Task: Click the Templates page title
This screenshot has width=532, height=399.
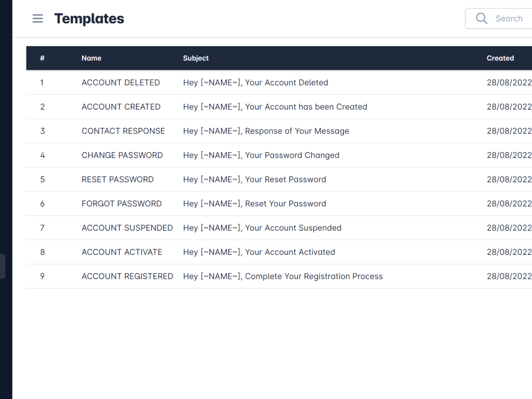Action: pos(89,18)
